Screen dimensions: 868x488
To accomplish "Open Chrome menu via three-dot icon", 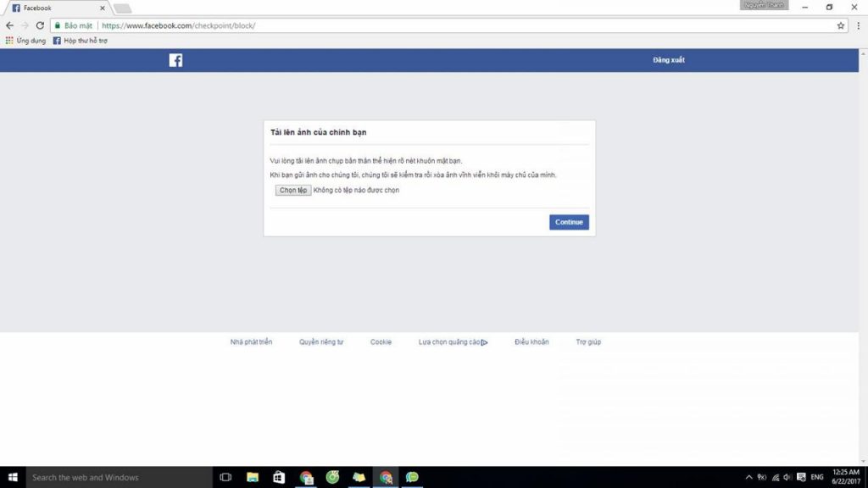I will (x=858, y=25).
